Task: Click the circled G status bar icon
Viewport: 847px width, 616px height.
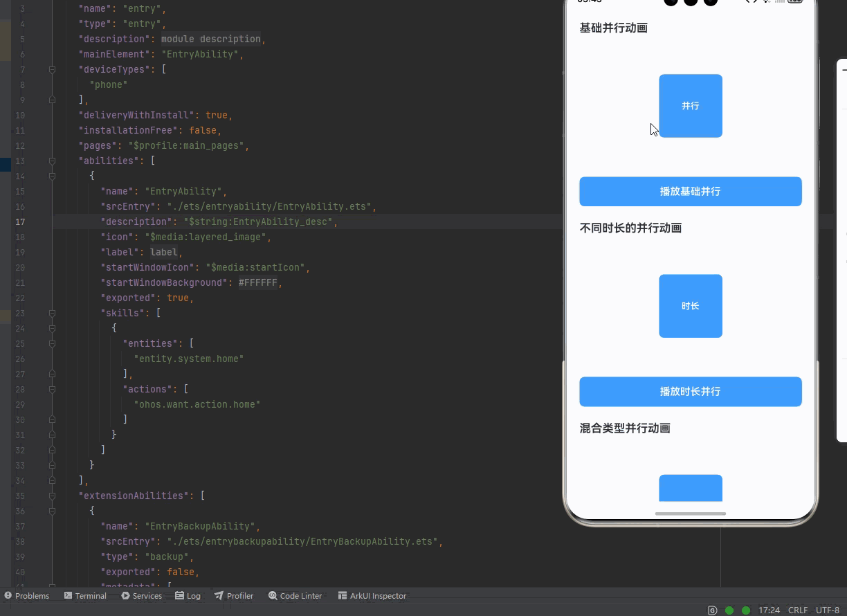Action: click(x=713, y=610)
